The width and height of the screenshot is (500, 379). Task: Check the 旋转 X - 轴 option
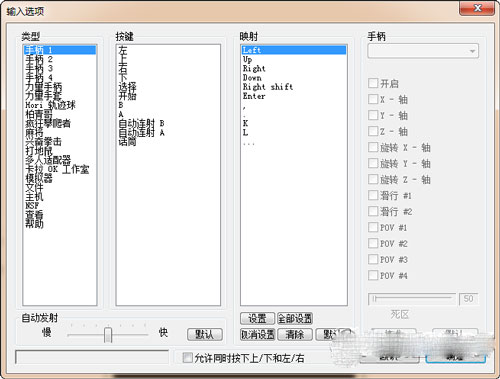pos(373,147)
